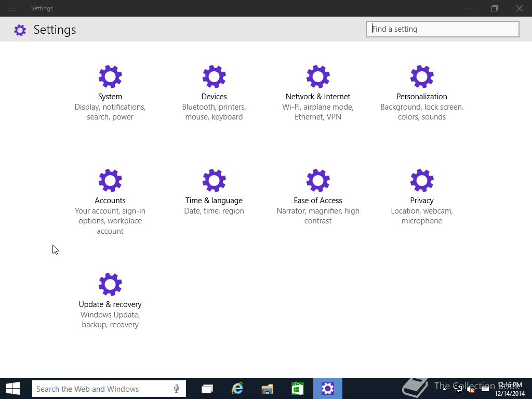Viewport: 532px width, 399px height.
Task: Open the Privacy gear icon
Action: click(422, 180)
